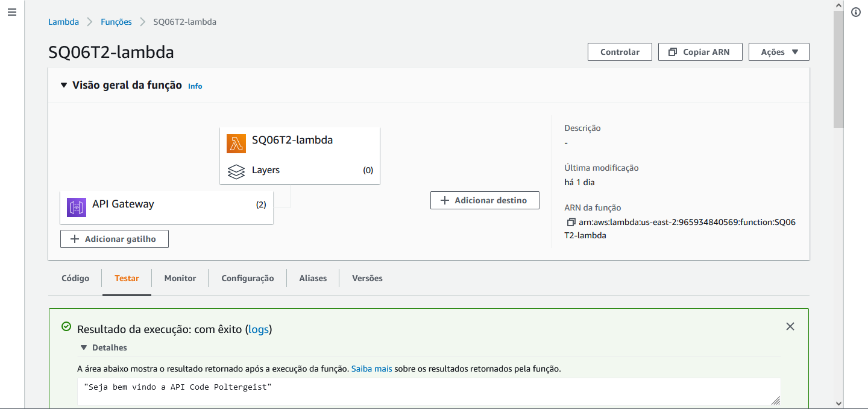Select the SQ06T2-lambda function card title
The width and height of the screenshot is (868, 409).
292,140
